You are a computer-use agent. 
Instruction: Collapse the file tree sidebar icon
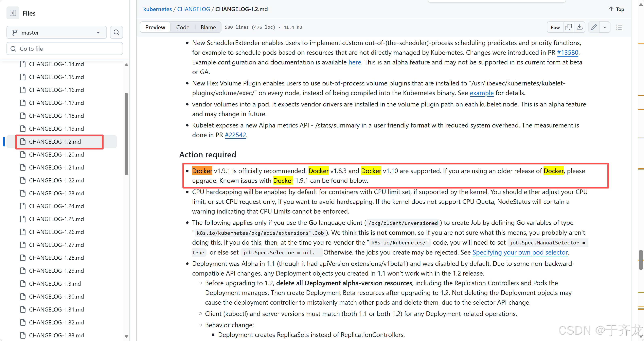13,13
